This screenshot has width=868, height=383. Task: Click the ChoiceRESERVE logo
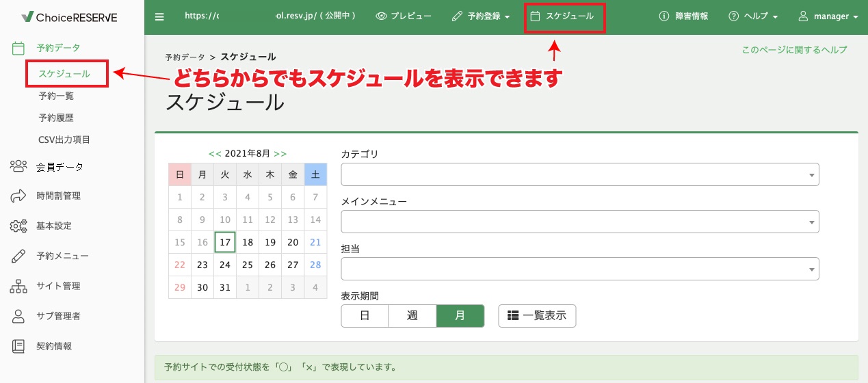69,16
